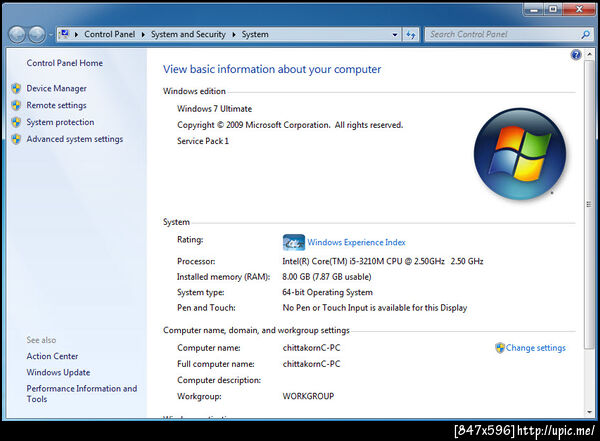Open Remote settings link
600x441 pixels.
[56, 105]
